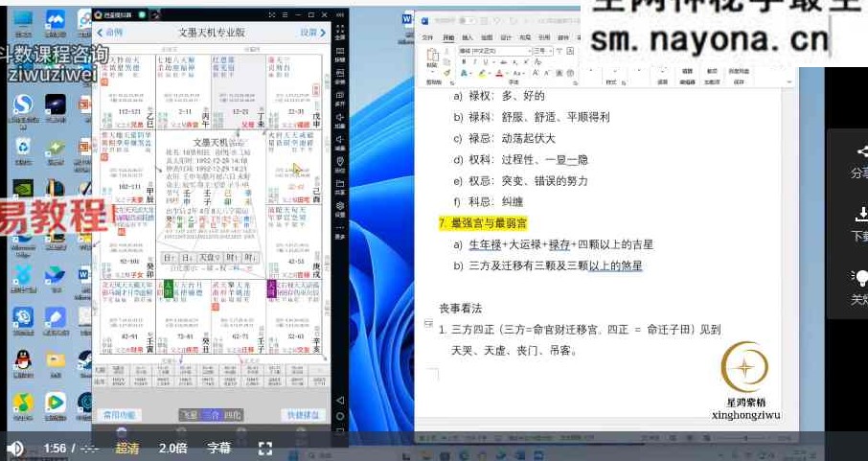The width and height of the screenshot is (868, 461).
Task: Switch to the 引用 ribbon tab
Action: [544, 37]
